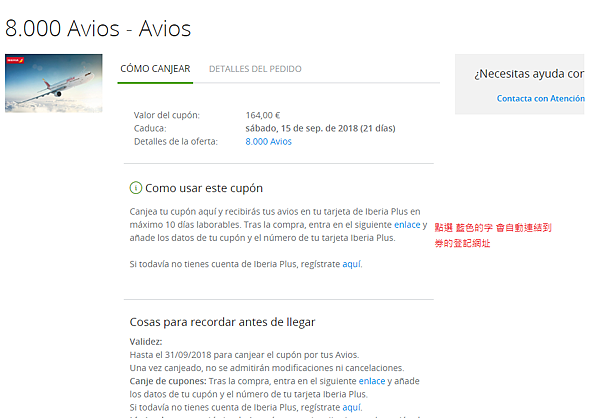Click the ¿Necesitas ayuda heading
600x418 pixels.
(x=529, y=73)
